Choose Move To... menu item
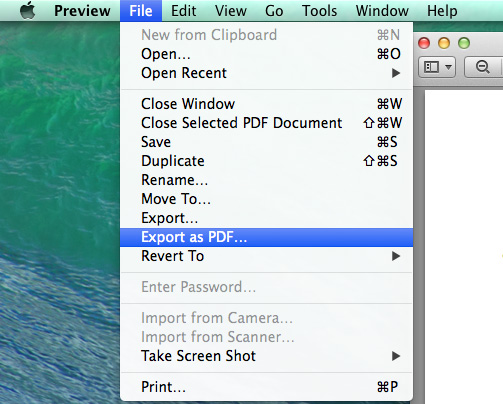The height and width of the screenshot is (404, 503). 266,199
